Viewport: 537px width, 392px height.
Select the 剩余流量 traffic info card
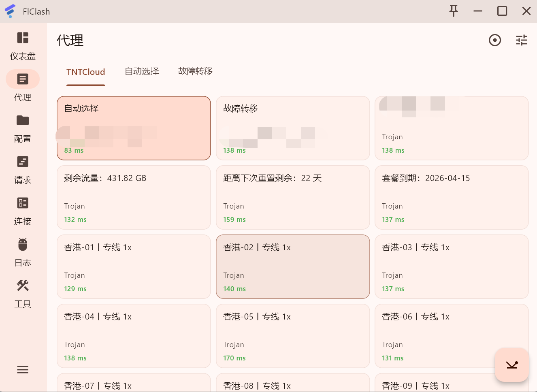134,197
